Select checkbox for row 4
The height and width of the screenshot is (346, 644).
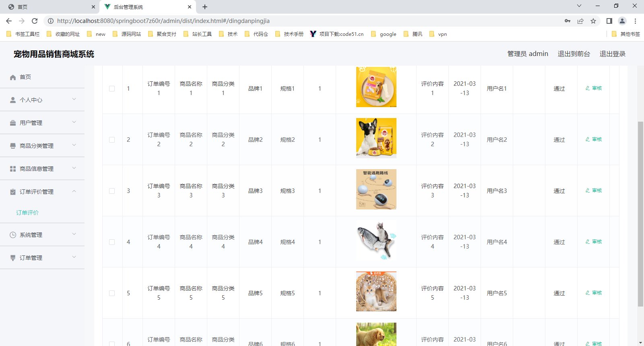[x=112, y=242]
